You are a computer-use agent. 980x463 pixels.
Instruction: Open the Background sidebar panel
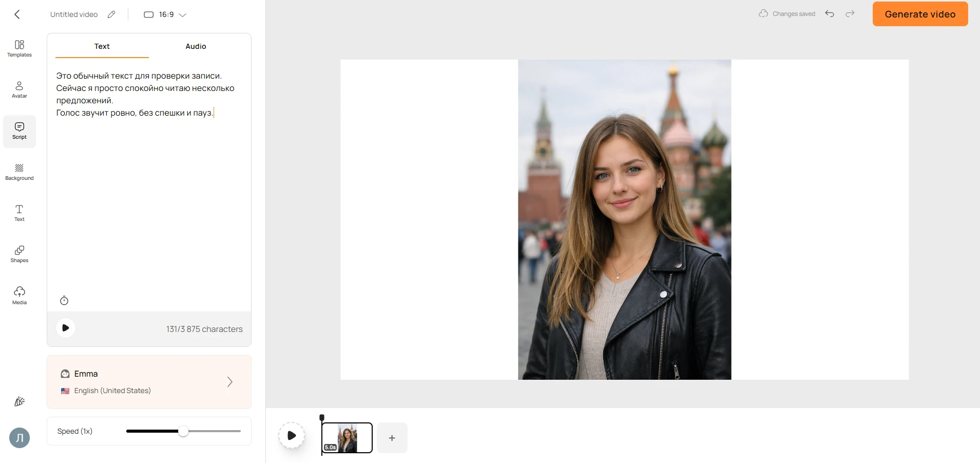click(x=20, y=172)
